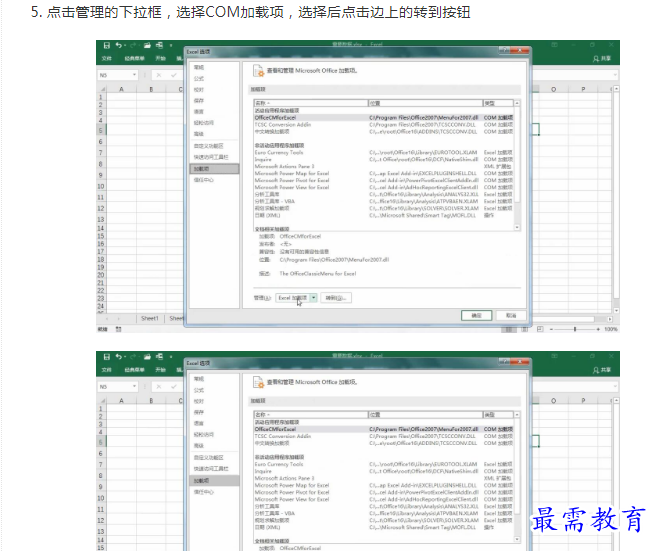Click add-in list scroll-up arrow in first dialog
This screenshot has height=551, width=654.
[517, 103]
